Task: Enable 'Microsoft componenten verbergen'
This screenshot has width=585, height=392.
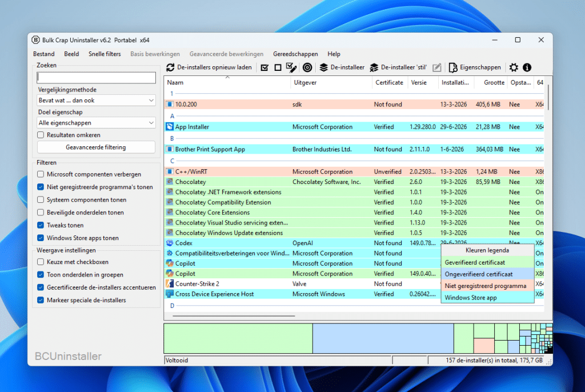Action: click(x=41, y=174)
